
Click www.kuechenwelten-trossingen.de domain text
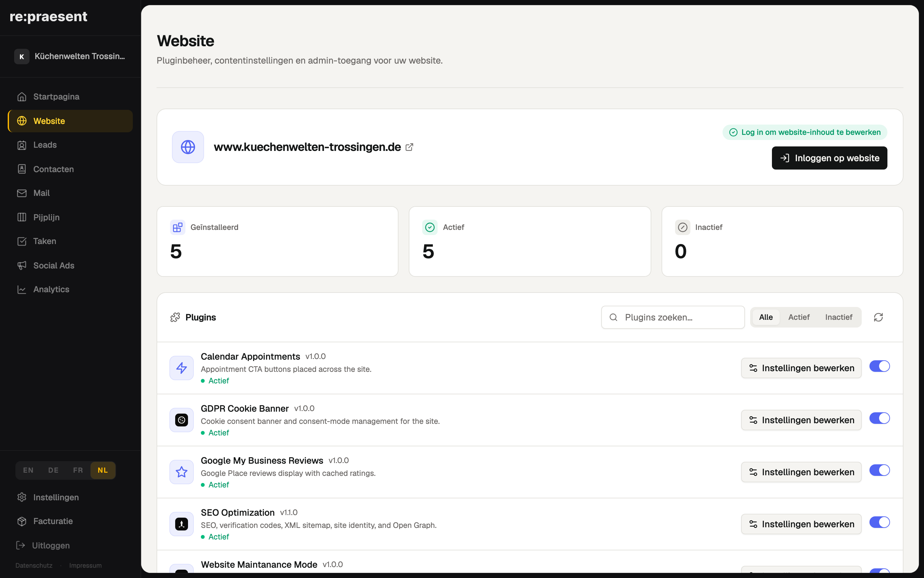[x=307, y=147]
